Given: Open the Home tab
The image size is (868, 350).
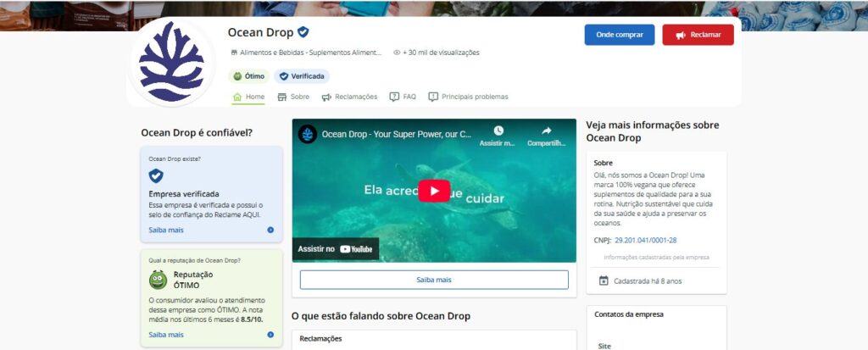Looking at the screenshot, I should (248, 97).
